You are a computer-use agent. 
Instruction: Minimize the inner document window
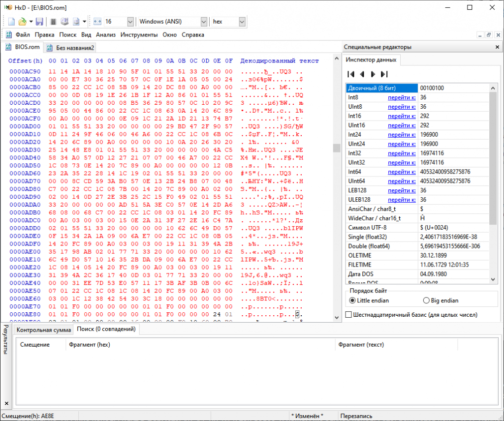tap(480, 35)
